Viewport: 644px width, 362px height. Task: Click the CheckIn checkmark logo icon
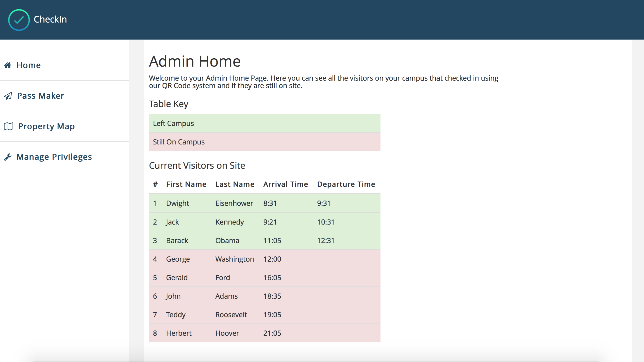19,20
